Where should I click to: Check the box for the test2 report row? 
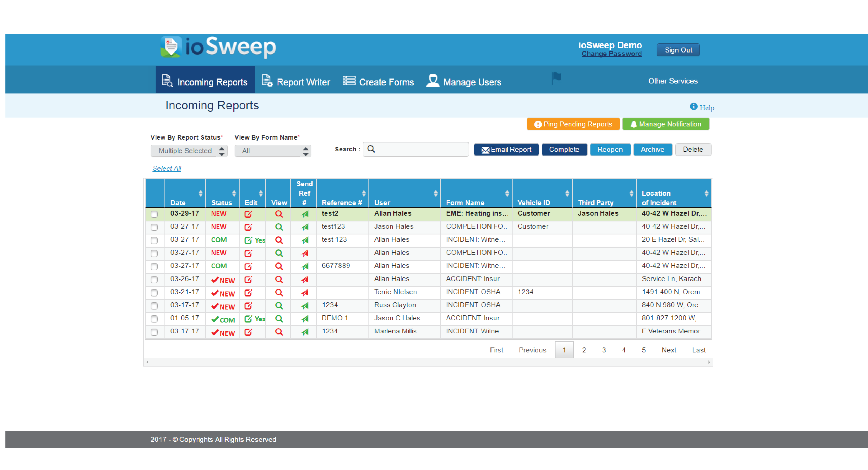[154, 214]
